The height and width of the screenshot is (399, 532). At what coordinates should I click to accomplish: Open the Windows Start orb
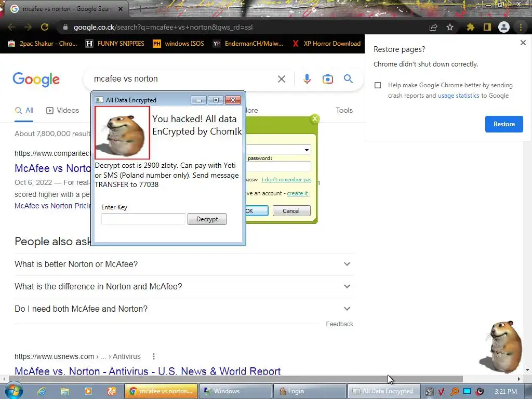pos(14,391)
